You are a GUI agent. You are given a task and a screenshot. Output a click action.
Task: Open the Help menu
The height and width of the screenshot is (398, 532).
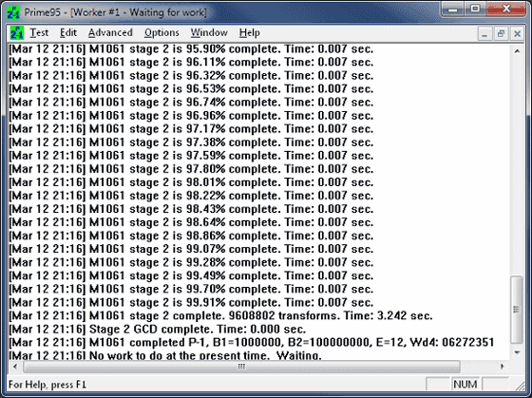coord(249,33)
